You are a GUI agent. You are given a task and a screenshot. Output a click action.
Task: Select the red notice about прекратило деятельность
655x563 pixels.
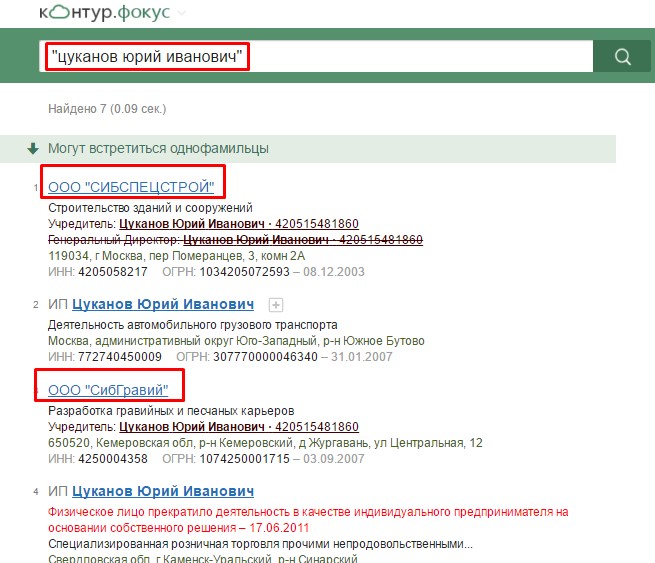308,520
